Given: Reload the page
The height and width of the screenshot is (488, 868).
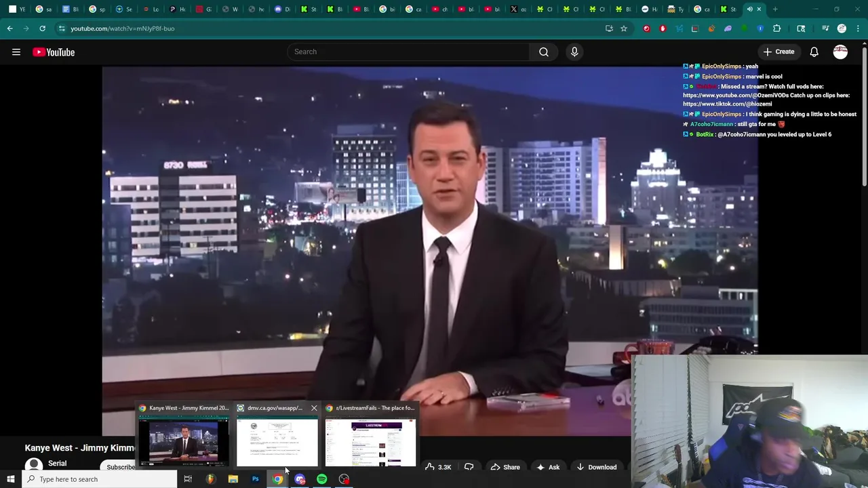Looking at the screenshot, I should 42,28.
